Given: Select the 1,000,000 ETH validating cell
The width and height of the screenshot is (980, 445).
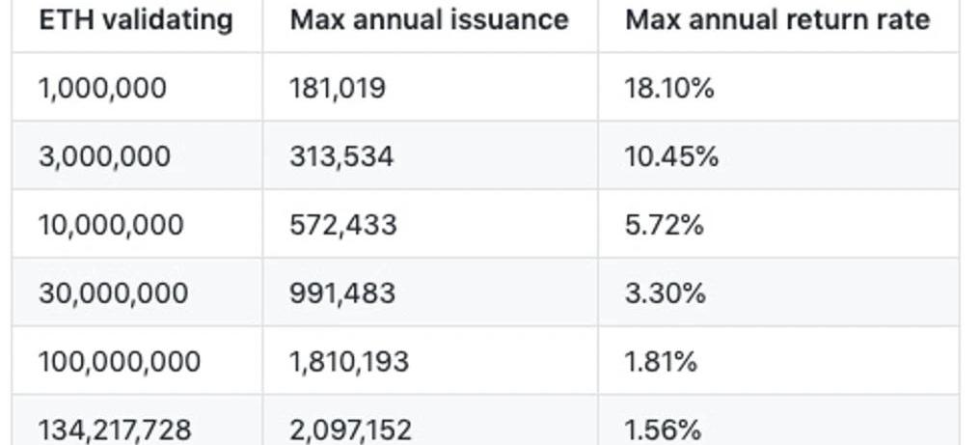Looking at the screenshot, I should point(102,88).
